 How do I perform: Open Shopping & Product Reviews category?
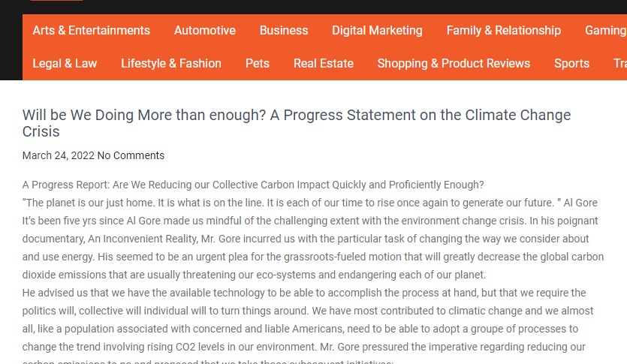[x=454, y=64]
